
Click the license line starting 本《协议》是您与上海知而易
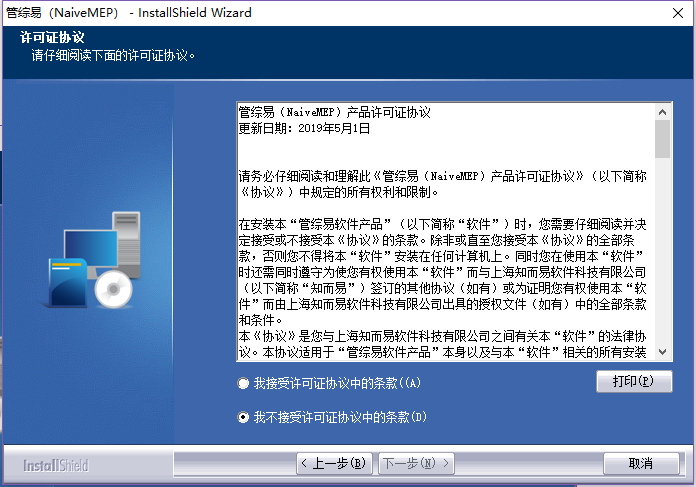[442, 336]
